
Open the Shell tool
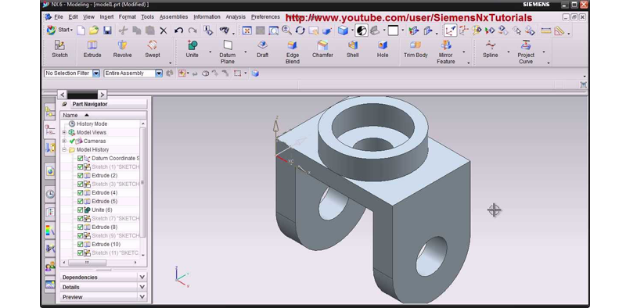click(352, 49)
